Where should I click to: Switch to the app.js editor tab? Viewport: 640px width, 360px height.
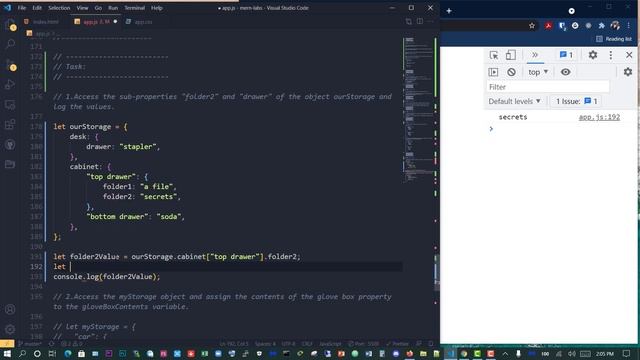point(95,22)
